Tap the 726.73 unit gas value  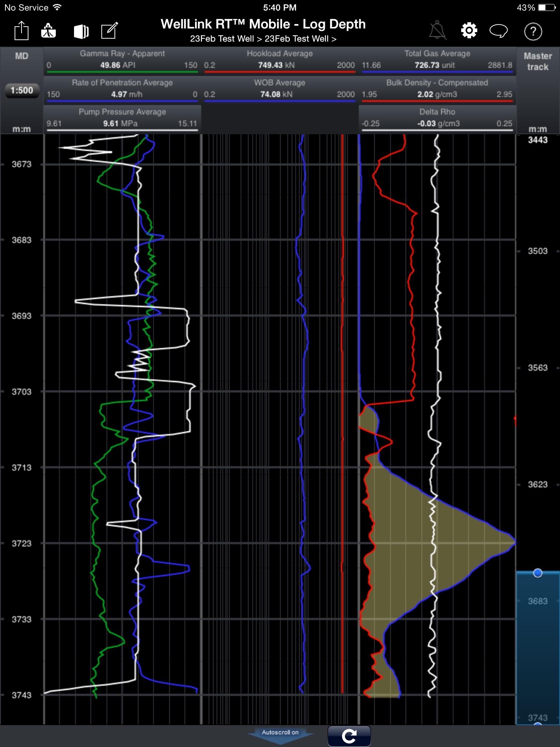tap(435, 65)
